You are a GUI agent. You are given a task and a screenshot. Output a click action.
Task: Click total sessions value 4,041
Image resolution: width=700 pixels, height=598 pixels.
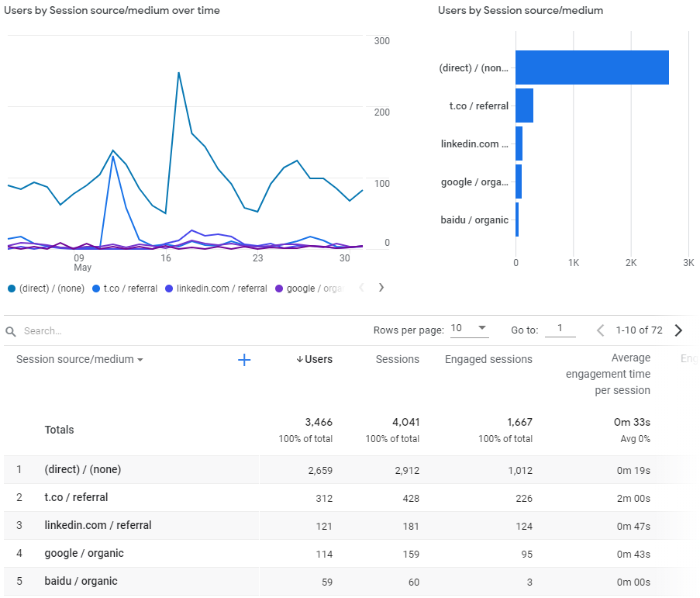pyautogui.click(x=405, y=423)
